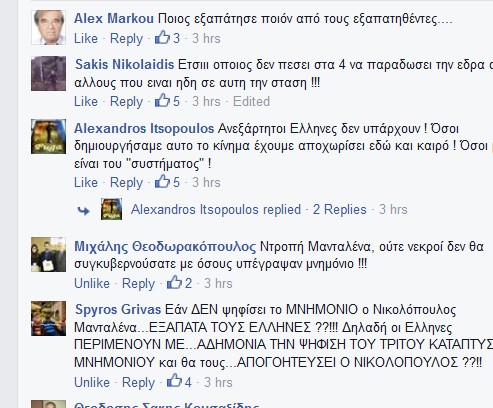Click the reply arrow icon under Alexandros's comment
Screen dimensions: 493x408
click(x=83, y=210)
